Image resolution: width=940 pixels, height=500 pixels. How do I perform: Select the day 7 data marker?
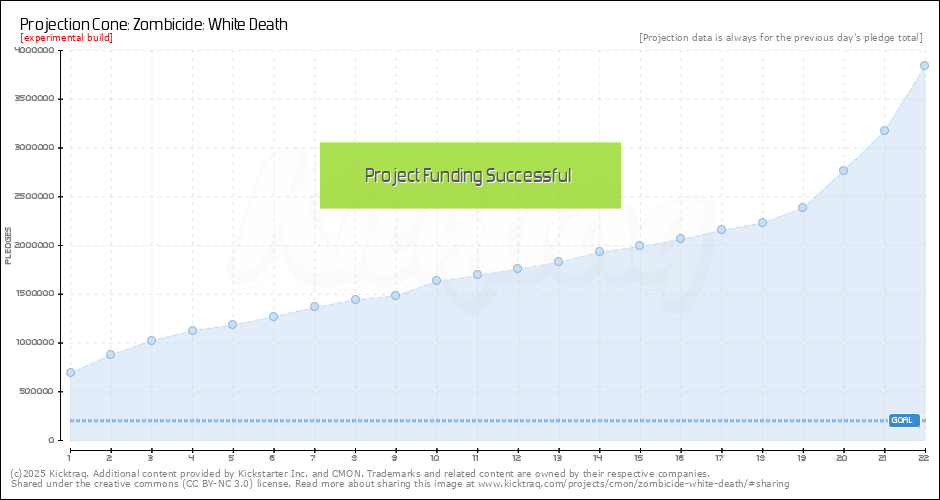coord(314,306)
